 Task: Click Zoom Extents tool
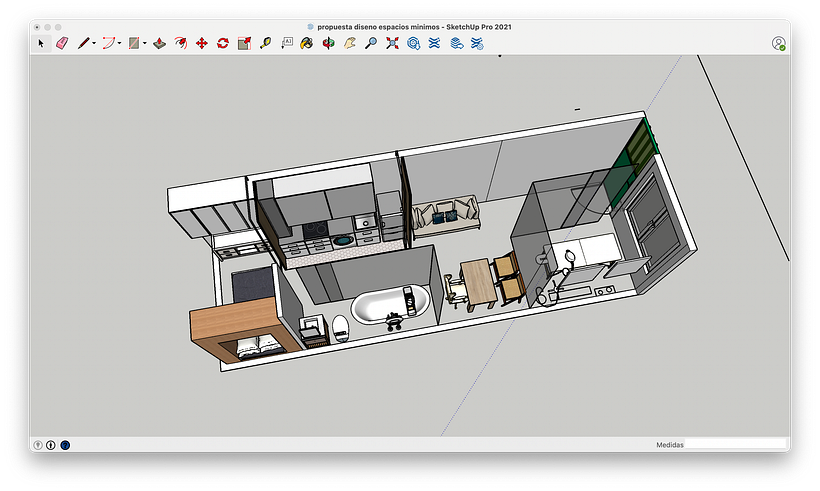click(392, 43)
